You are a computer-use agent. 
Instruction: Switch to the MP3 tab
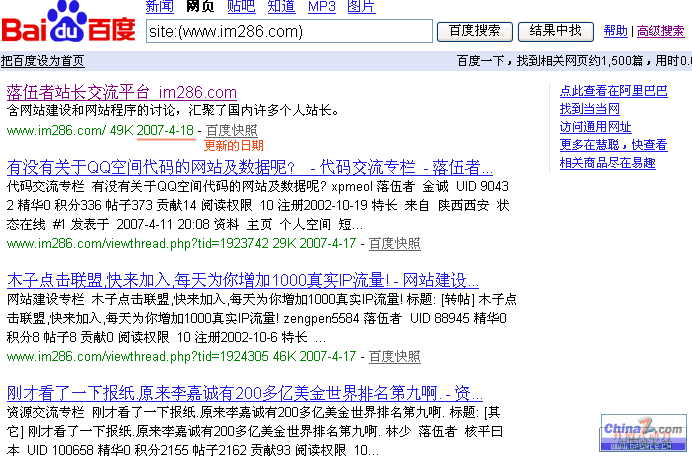pyautogui.click(x=322, y=6)
